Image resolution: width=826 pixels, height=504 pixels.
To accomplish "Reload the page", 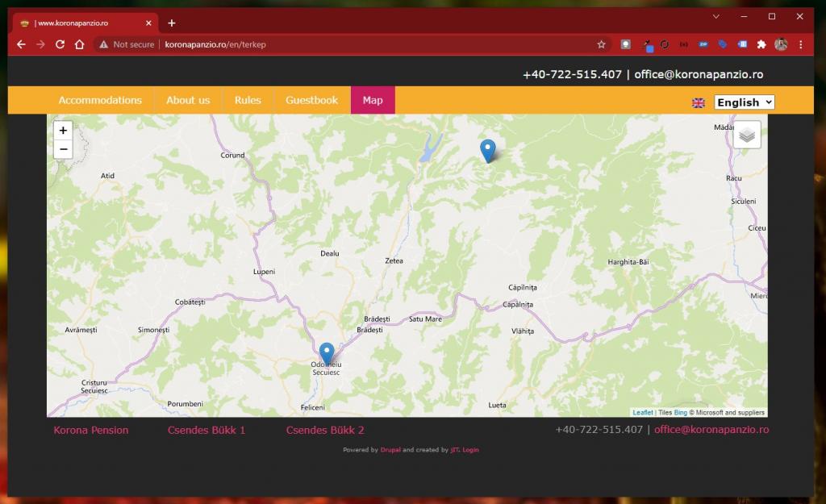I will point(60,44).
